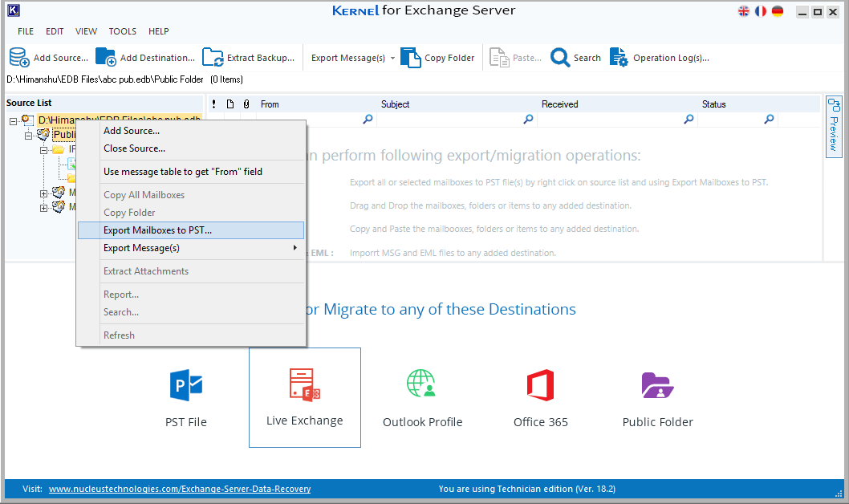Click the Operation Log(s) icon
Screen dimensions: 849x504
point(619,58)
